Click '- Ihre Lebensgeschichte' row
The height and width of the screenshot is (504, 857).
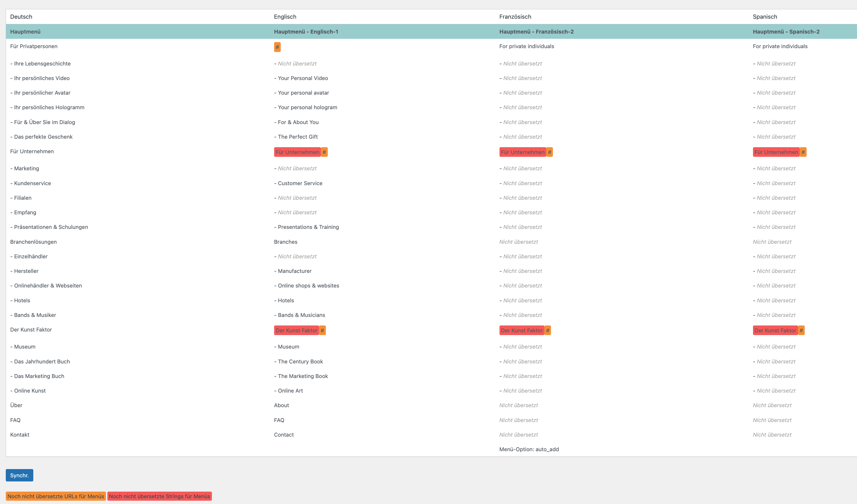click(x=40, y=64)
